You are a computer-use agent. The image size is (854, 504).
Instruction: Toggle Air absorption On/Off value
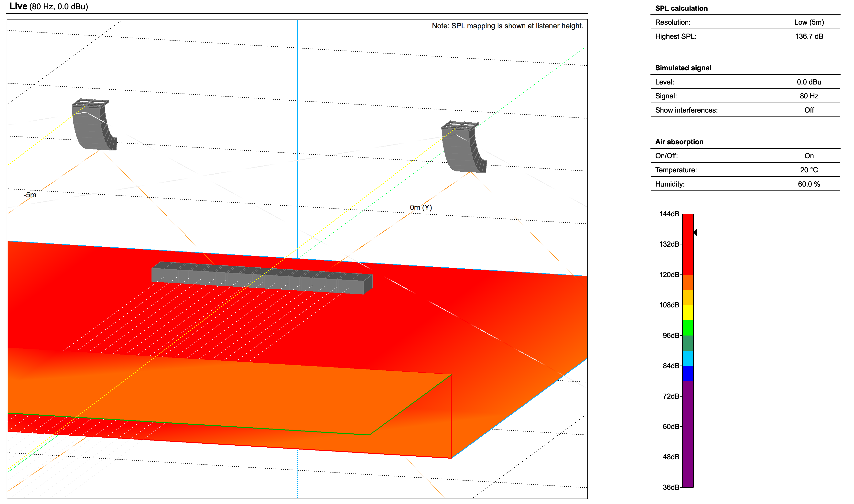tap(809, 156)
